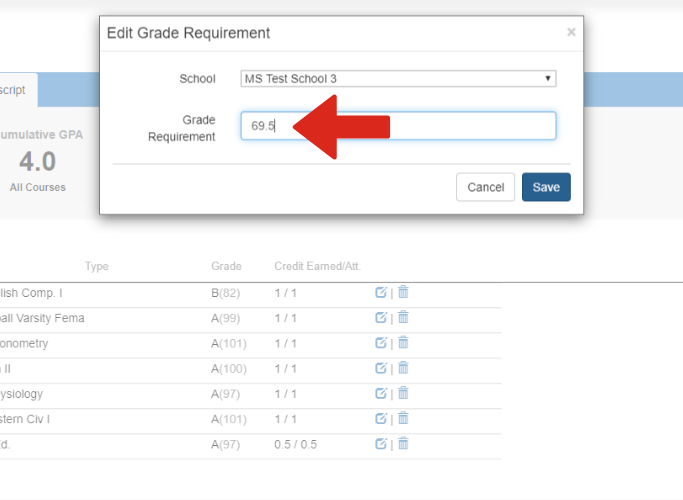This screenshot has height=500, width=683.
Task: Delete the A(100) course row
Action: point(403,368)
